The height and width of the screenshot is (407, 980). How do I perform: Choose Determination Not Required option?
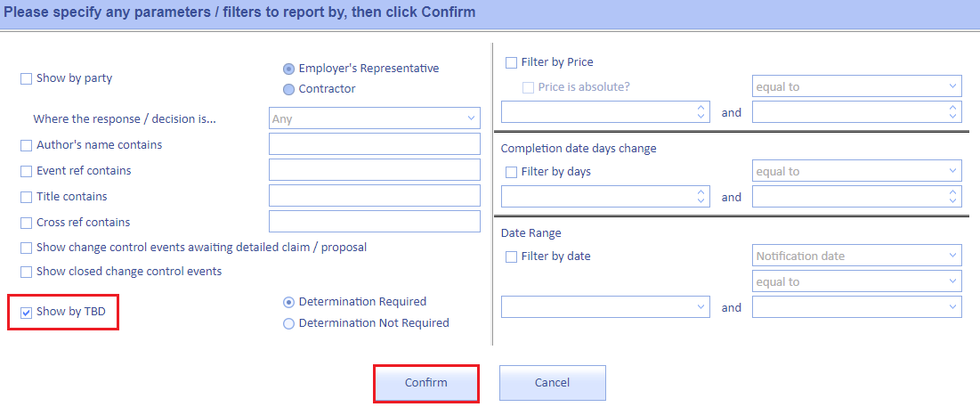click(x=288, y=324)
